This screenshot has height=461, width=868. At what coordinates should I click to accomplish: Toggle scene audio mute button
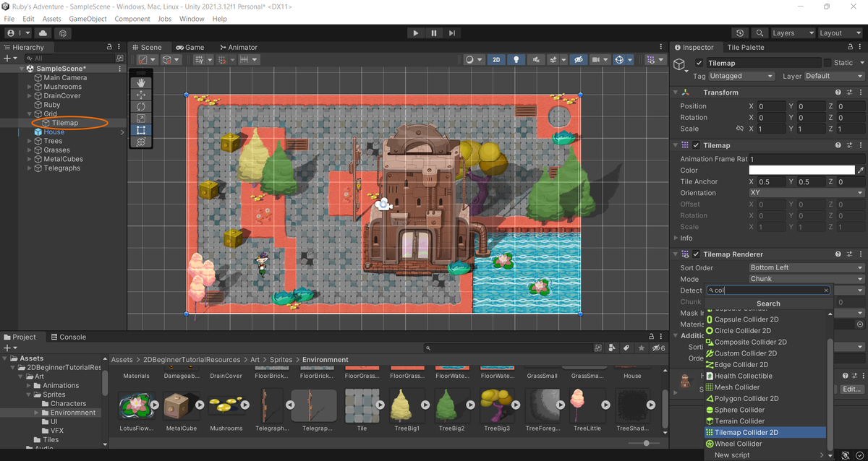(535, 60)
